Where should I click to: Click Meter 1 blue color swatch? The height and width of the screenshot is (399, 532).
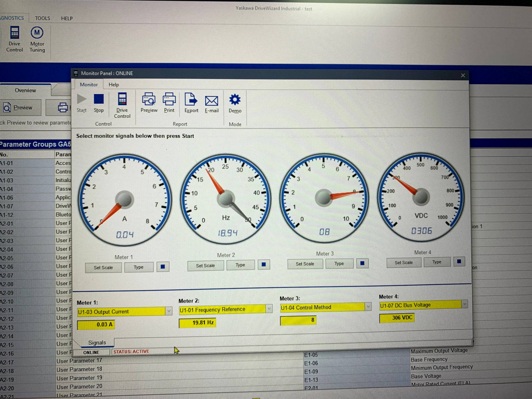pos(163,267)
